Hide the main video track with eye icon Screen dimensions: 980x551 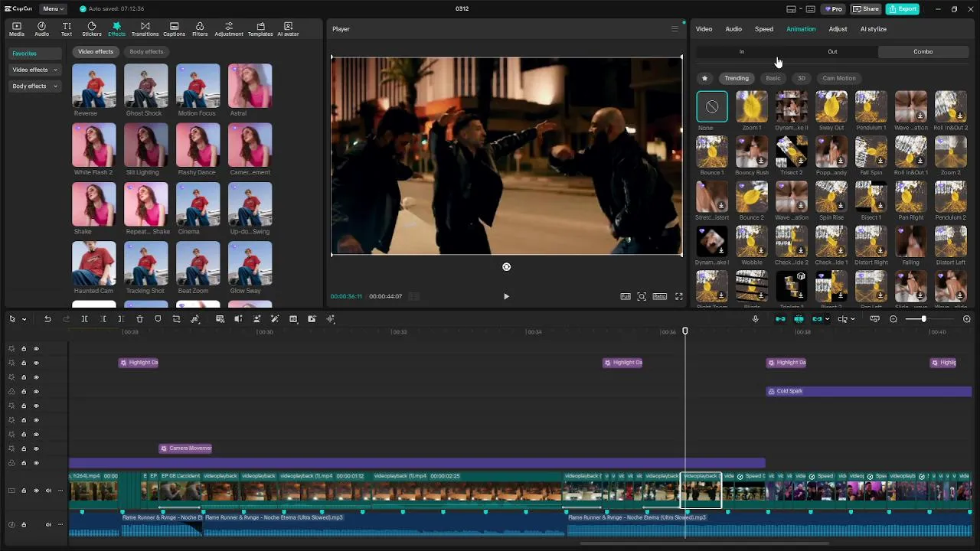click(36, 491)
